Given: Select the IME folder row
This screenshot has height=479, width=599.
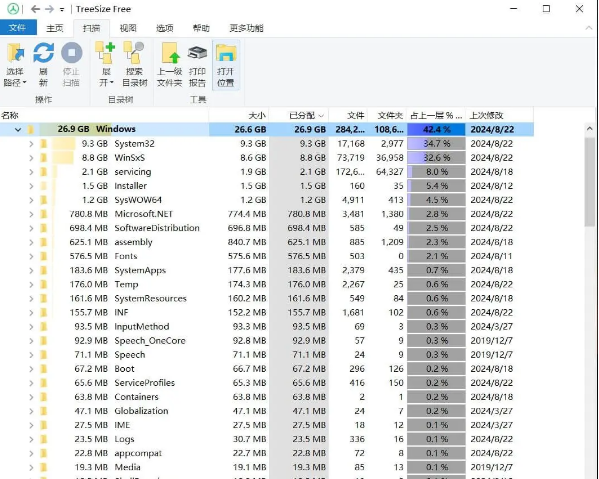Looking at the screenshot, I should [267, 425].
